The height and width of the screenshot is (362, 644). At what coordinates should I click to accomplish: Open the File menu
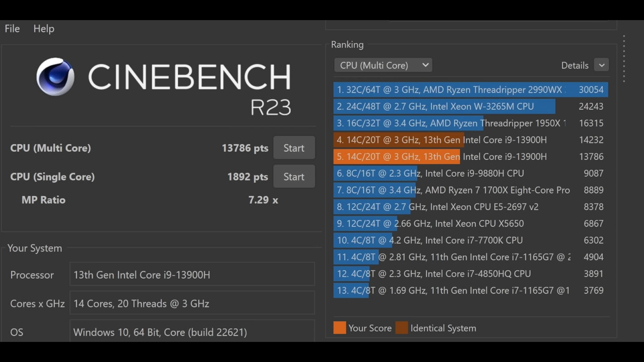12,29
